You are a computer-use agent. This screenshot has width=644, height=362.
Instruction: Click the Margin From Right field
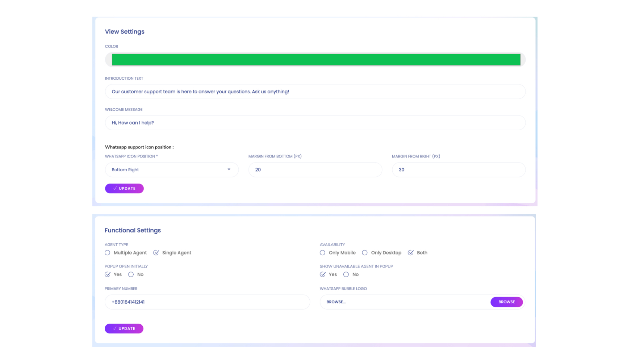click(458, 170)
